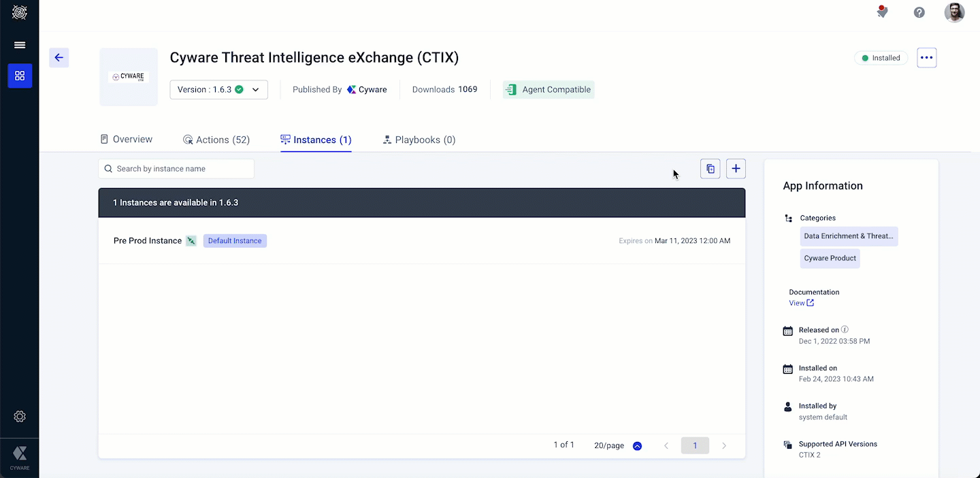
Task: Switch to the Overview tab
Action: pyautogui.click(x=127, y=140)
